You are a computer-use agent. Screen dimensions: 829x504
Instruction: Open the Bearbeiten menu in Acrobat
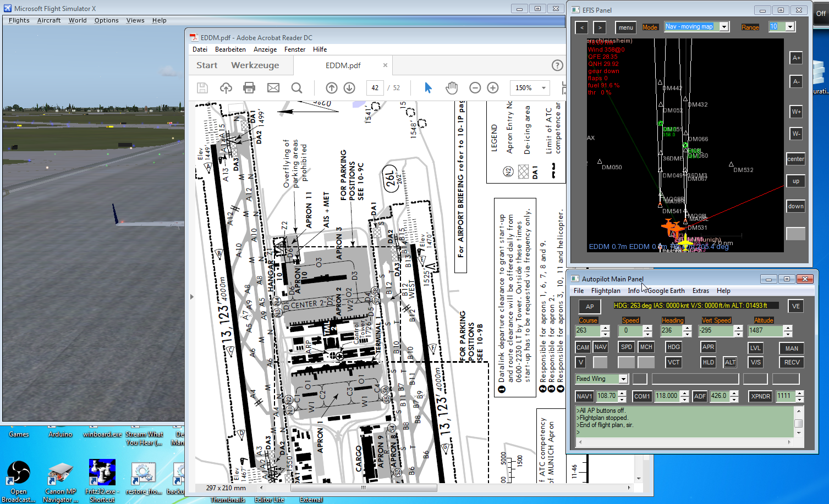[x=230, y=49]
